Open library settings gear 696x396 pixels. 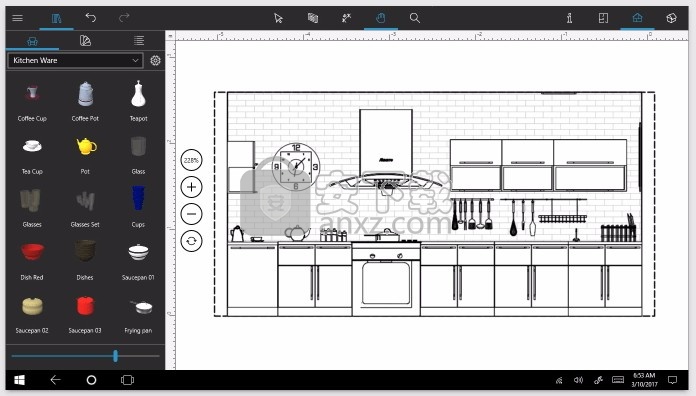[x=155, y=60]
